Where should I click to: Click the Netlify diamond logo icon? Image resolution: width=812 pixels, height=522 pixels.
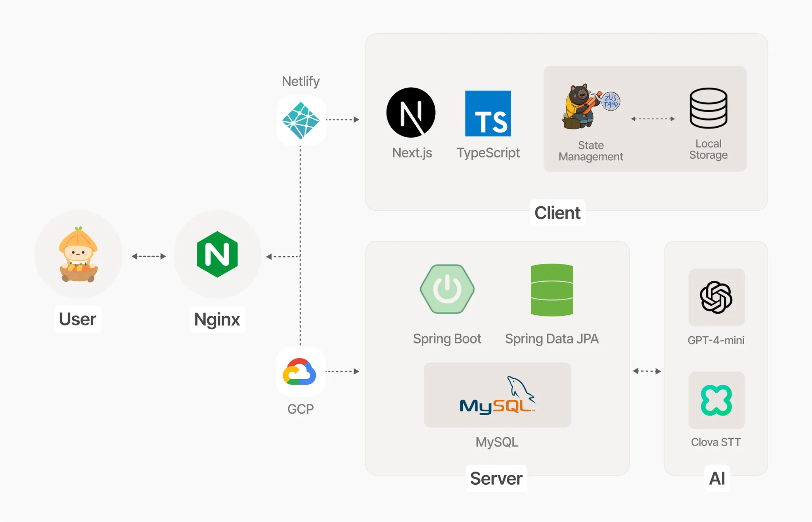pyautogui.click(x=301, y=120)
